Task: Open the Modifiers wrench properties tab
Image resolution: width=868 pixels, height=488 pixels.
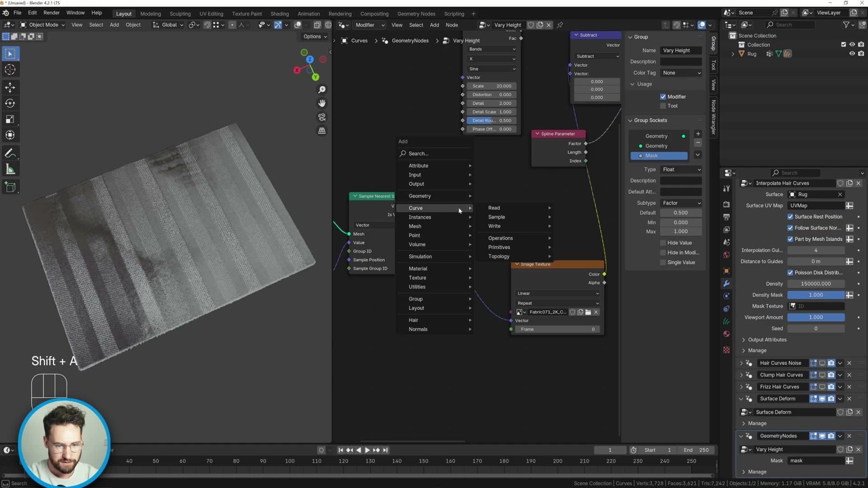Action: click(x=726, y=284)
